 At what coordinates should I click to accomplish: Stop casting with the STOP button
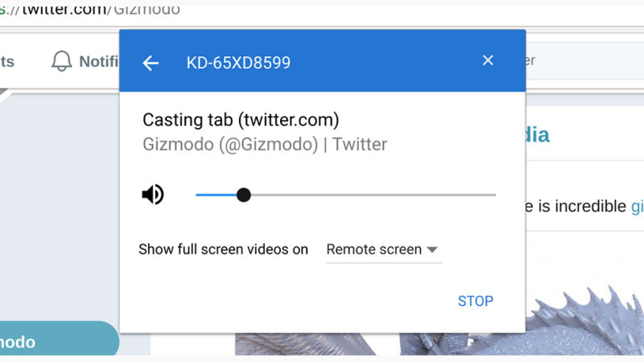pyautogui.click(x=476, y=301)
